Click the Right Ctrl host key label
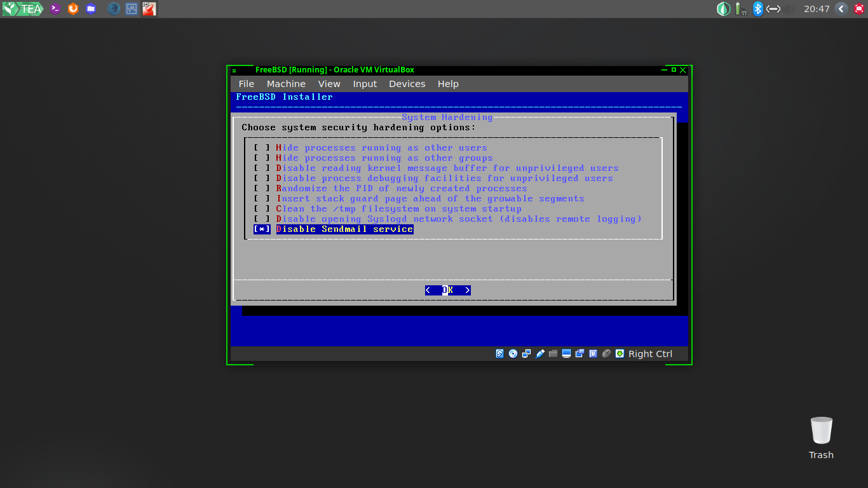The image size is (868, 488). (650, 354)
